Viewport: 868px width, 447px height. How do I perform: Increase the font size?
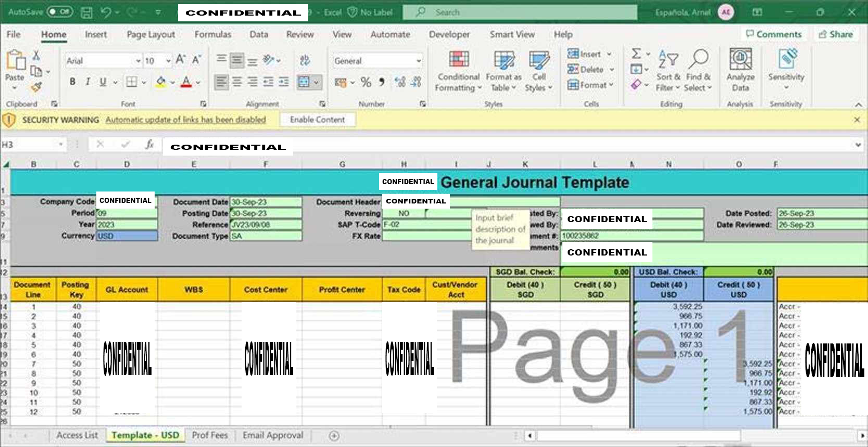tap(180, 60)
